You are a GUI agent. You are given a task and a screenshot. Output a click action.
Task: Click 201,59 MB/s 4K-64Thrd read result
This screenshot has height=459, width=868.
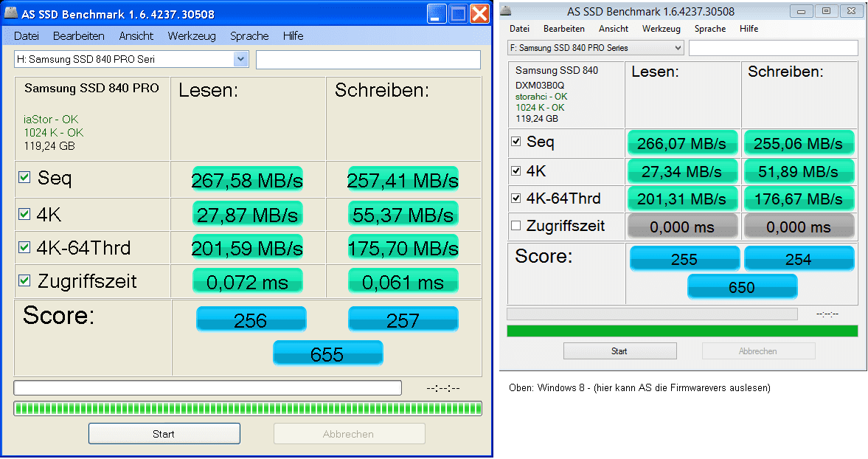(x=248, y=247)
